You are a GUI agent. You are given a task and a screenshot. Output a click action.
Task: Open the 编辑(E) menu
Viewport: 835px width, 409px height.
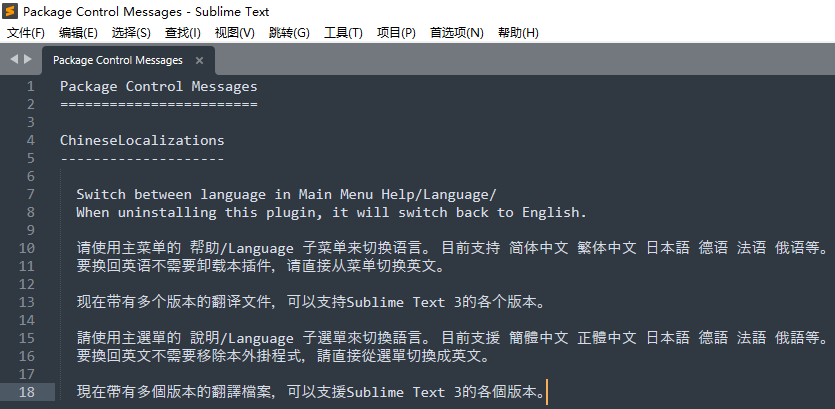tap(78, 33)
